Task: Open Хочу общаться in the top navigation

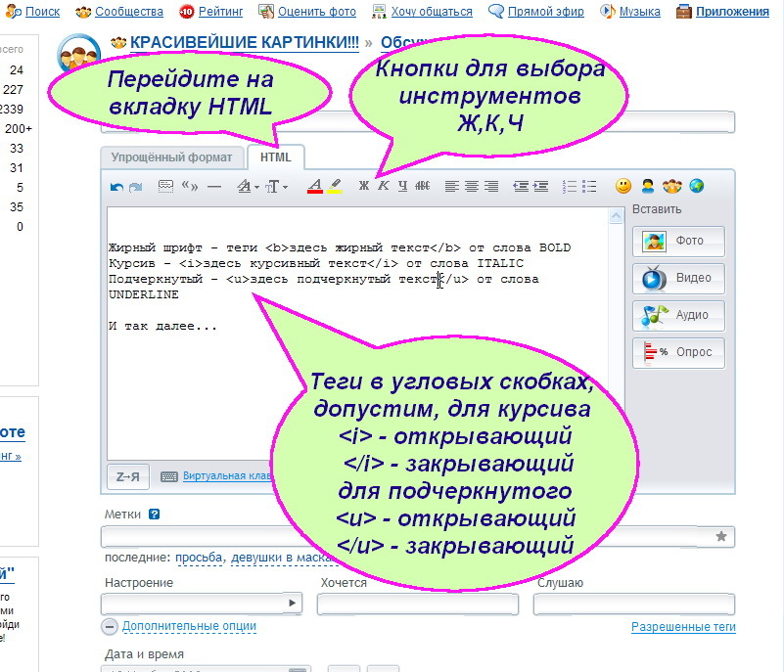Action: click(432, 11)
